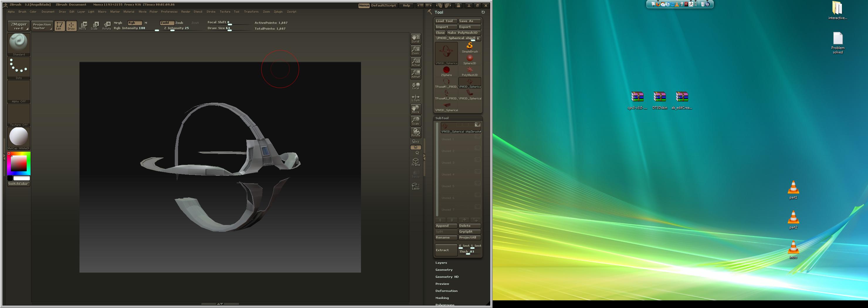The height and width of the screenshot is (308, 868).
Task: Activate the Edit mode button
Action: [x=60, y=26]
